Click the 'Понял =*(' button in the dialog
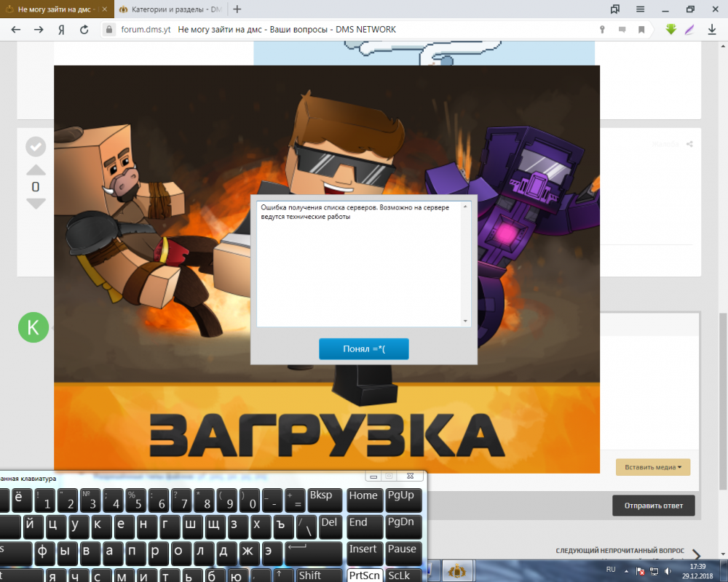 point(363,348)
